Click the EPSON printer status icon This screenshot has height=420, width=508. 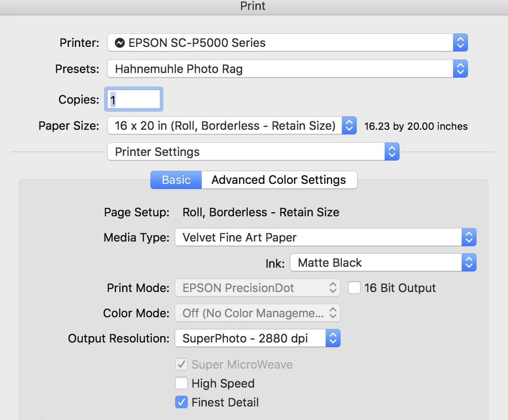point(120,43)
